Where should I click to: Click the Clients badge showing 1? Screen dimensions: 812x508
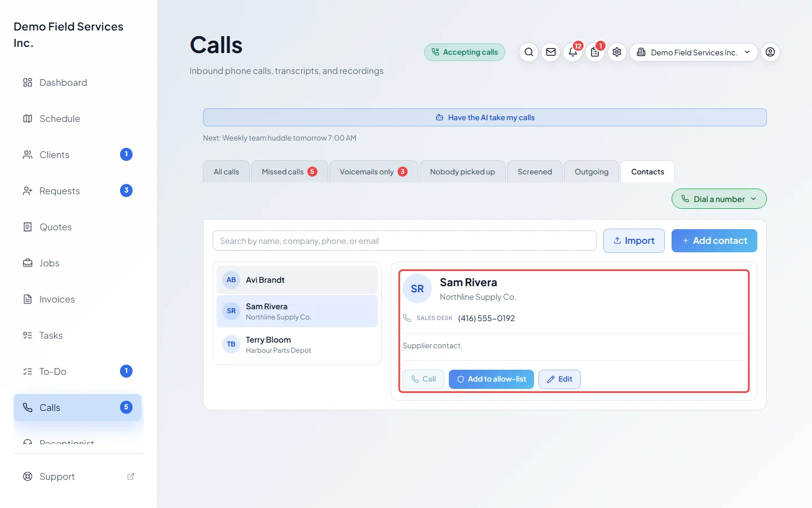[x=126, y=154]
